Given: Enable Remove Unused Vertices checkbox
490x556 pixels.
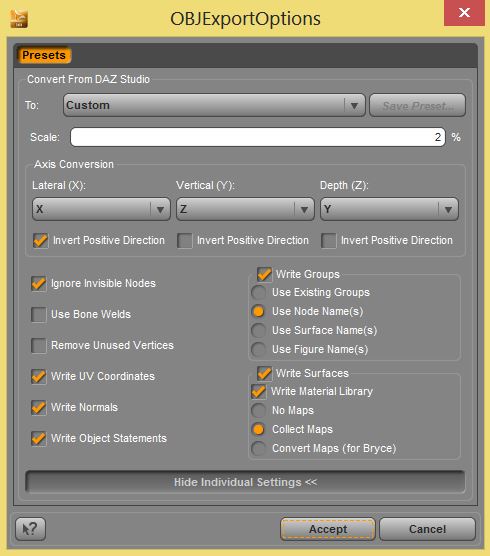Looking at the screenshot, I should tap(38, 345).
